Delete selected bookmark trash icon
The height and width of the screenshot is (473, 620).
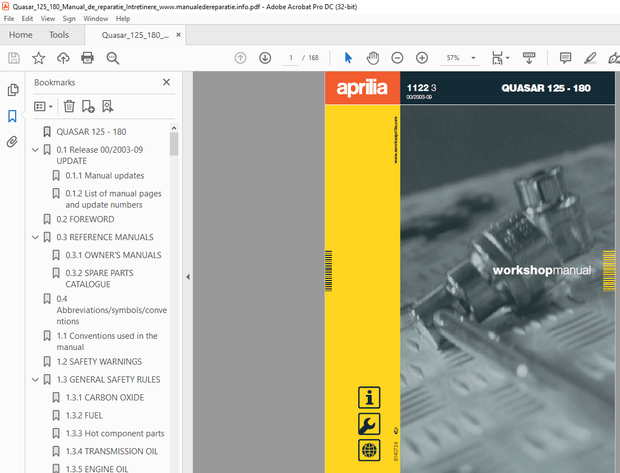[x=69, y=106]
